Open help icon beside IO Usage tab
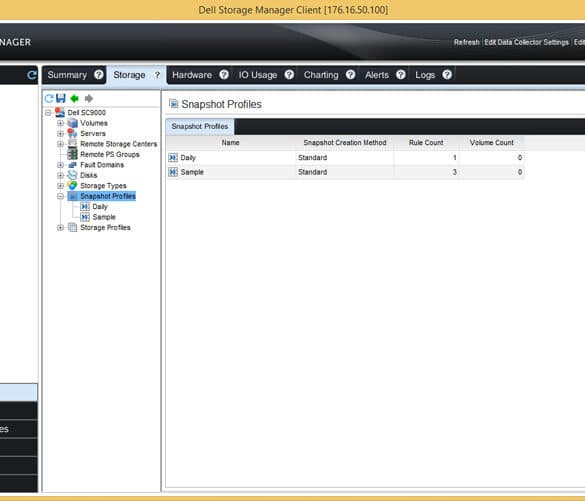Viewport: 585px width, 501px height. click(289, 75)
